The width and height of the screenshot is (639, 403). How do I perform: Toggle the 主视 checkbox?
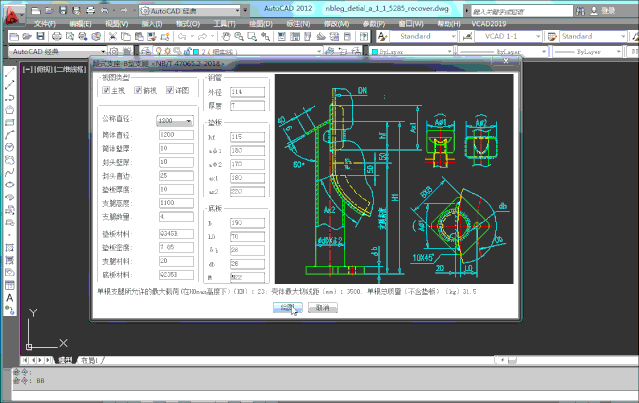(x=107, y=91)
